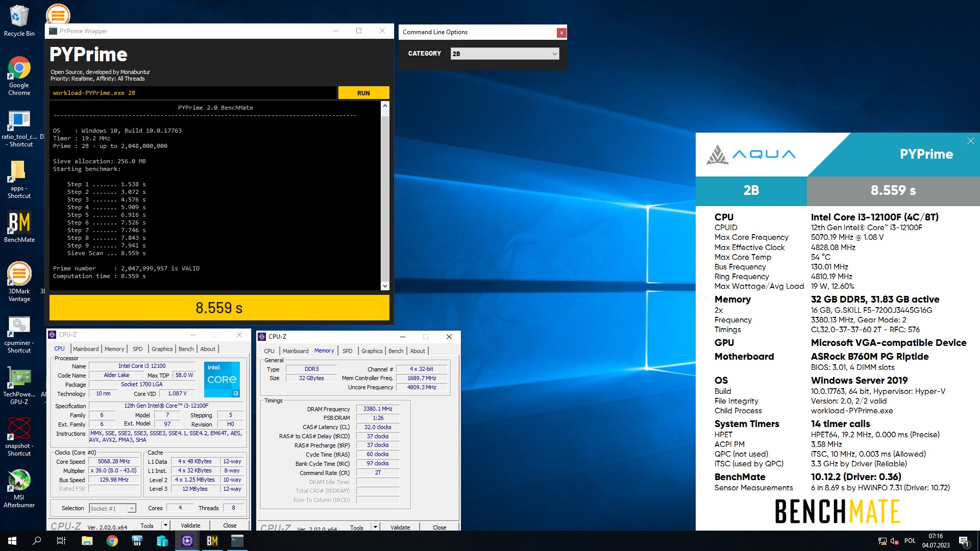Click the POL language indicator
The height and width of the screenshot is (551, 980).
pos(910,541)
